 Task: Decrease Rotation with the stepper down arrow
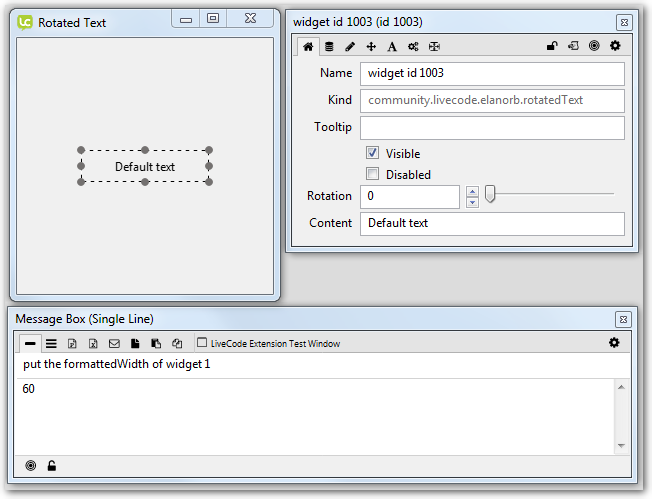(472, 202)
